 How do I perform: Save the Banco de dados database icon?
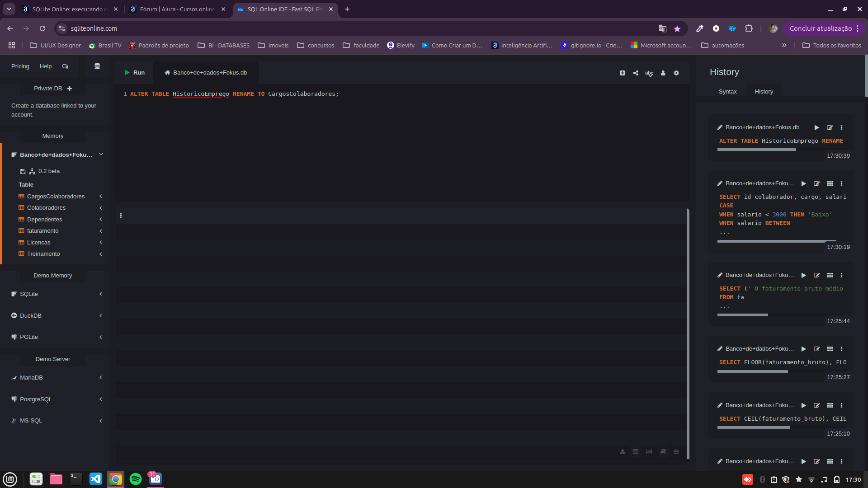[x=23, y=171]
